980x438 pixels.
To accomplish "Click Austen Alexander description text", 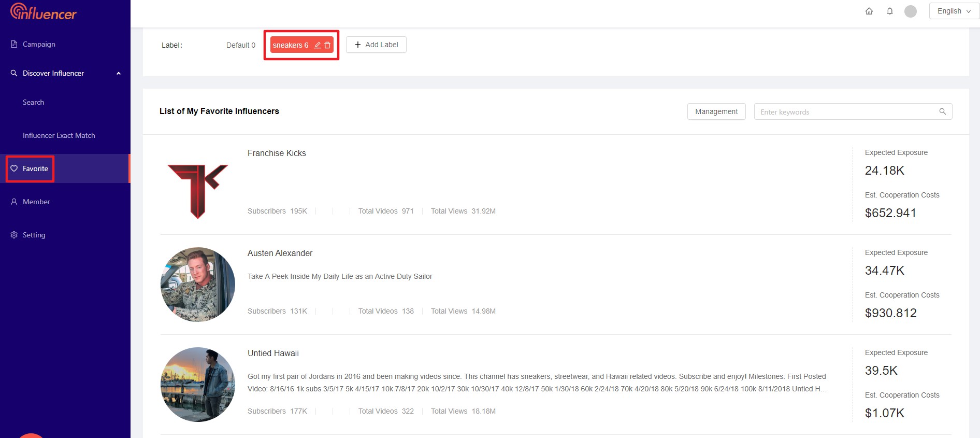I will pyautogui.click(x=340, y=276).
